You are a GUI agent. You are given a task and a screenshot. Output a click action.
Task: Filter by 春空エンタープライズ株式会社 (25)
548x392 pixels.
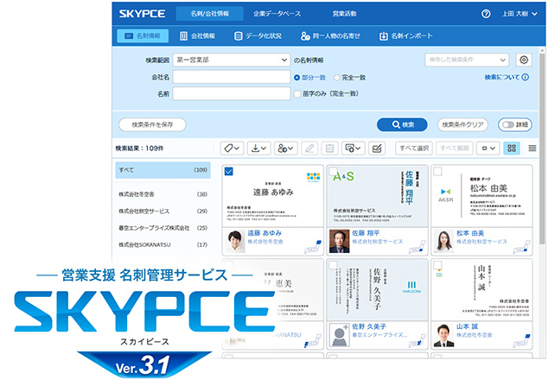[x=162, y=228]
